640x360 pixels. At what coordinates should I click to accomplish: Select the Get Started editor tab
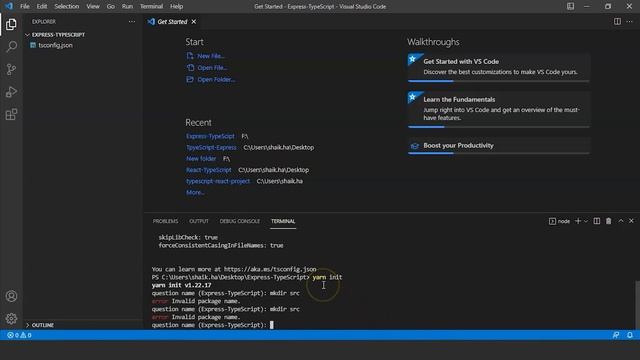coord(172,22)
